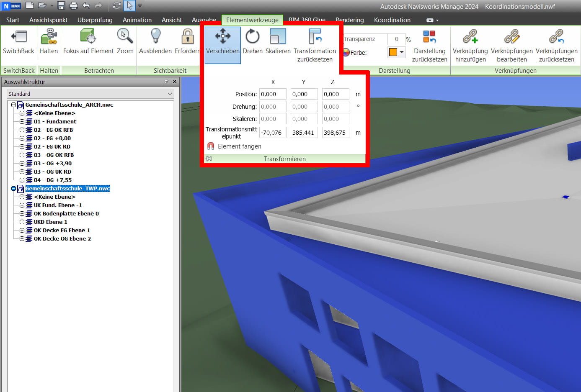Image resolution: width=581 pixels, height=392 pixels.
Task: Expand the 04 - DG +7,55 level
Action: point(22,180)
